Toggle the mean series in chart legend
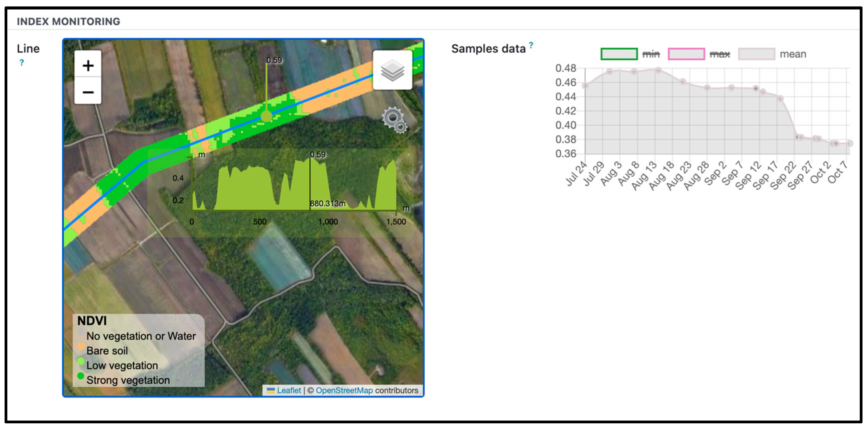The image size is (868, 427). pos(792,54)
